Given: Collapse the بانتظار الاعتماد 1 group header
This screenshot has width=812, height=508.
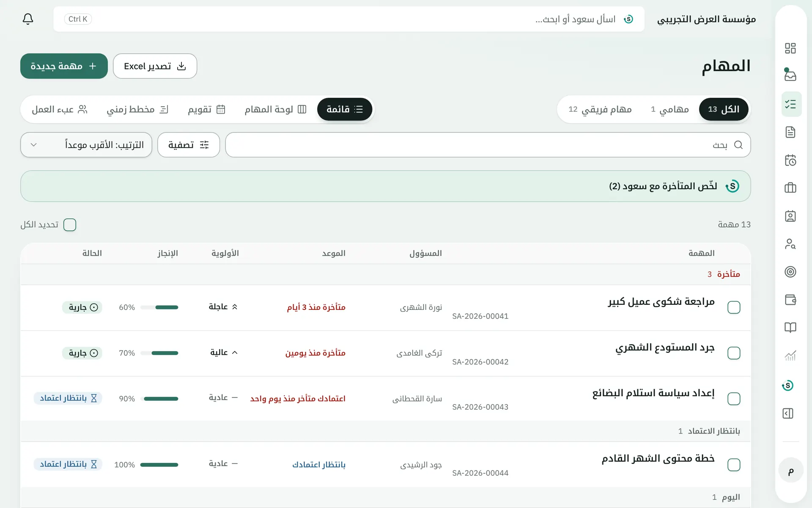Looking at the screenshot, I should click(x=386, y=431).
